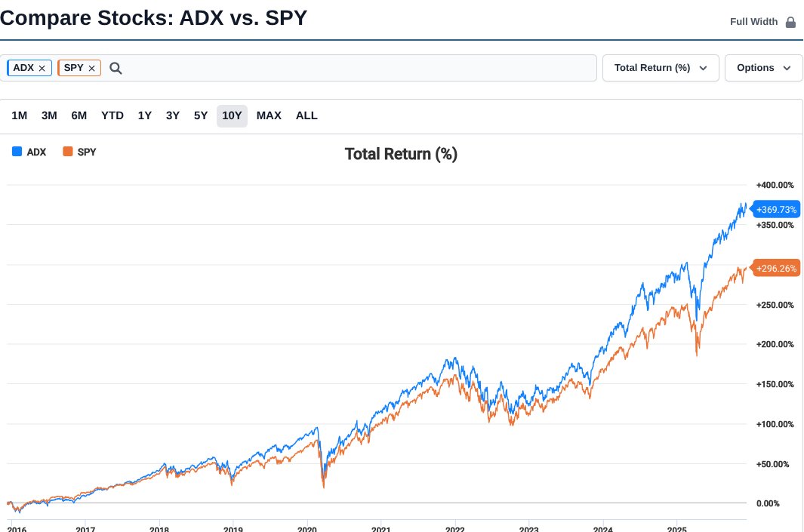
Task: Click the +50.00% axis label
Action: [x=772, y=464]
